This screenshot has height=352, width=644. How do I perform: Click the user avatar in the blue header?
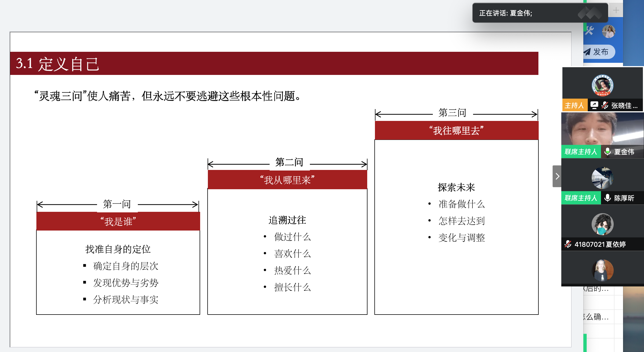609,31
